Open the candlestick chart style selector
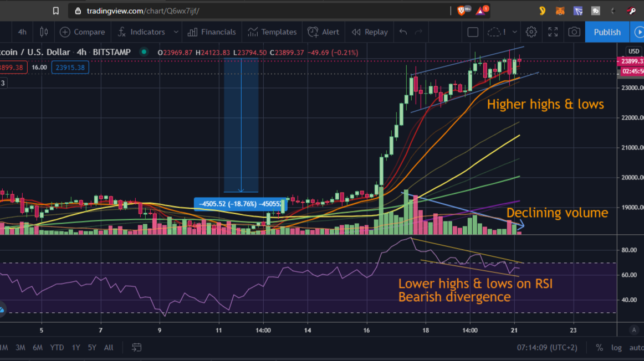The width and height of the screenshot is (644, 361). coord(43,32)
